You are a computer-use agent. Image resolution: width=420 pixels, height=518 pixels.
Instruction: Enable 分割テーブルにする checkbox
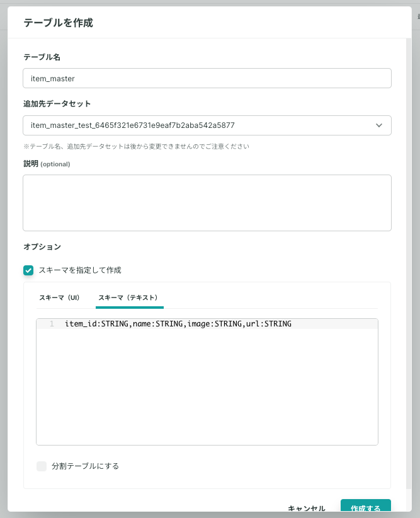tap(42, 466)
